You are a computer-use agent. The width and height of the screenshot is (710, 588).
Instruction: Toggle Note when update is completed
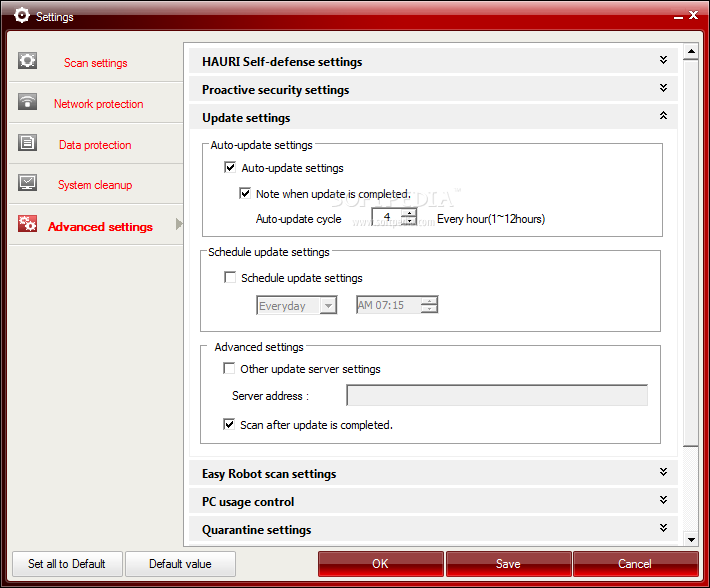(245, 193)
